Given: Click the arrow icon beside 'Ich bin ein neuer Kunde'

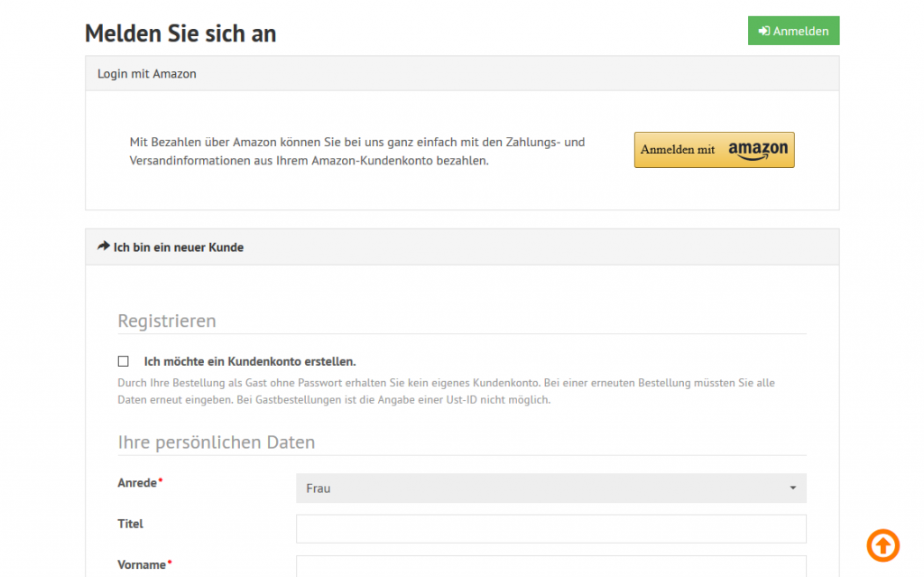Looking at the screenshot, I should pos(104,247).
